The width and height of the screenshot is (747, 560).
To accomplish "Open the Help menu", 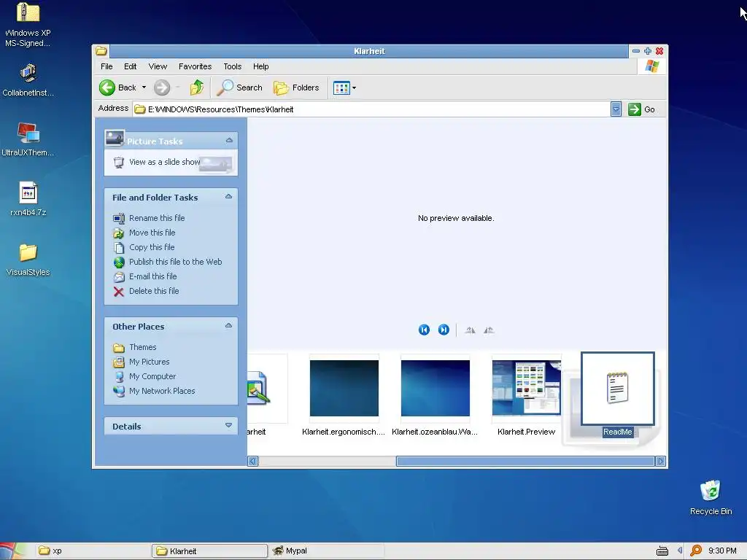I will (x=260, y=66).
